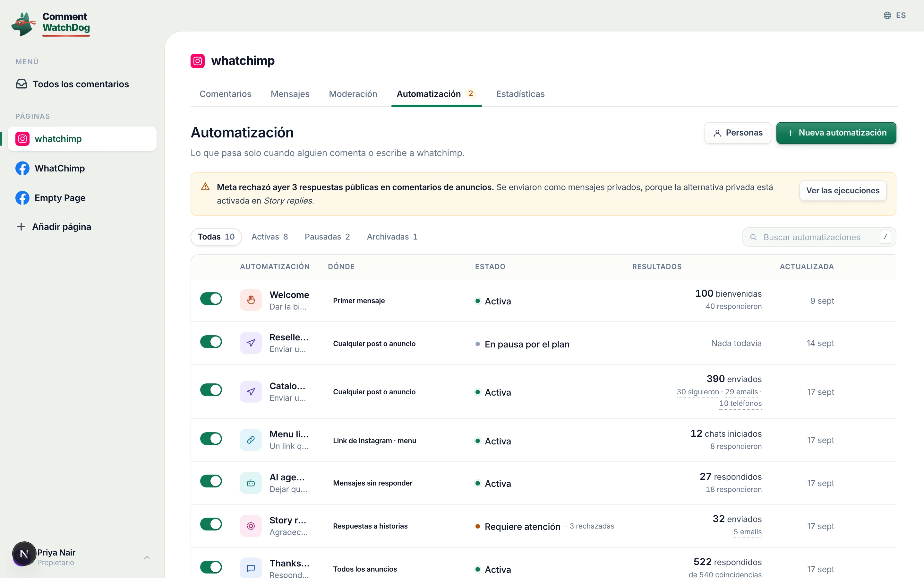Toggle the Reseller automation switch

211,342
